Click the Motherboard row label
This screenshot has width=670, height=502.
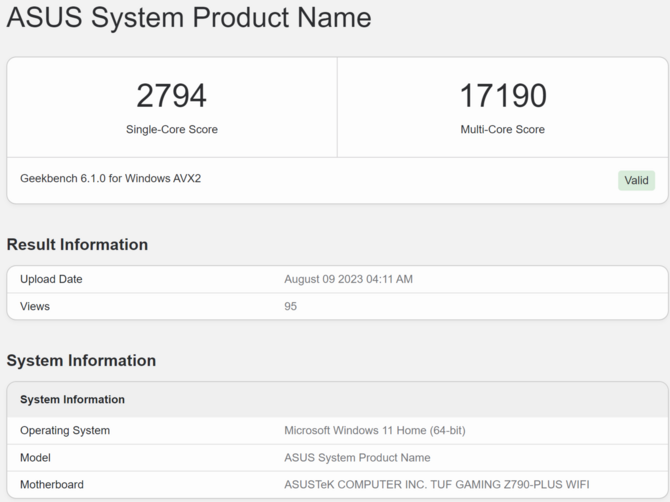click(x=52, y=484)
